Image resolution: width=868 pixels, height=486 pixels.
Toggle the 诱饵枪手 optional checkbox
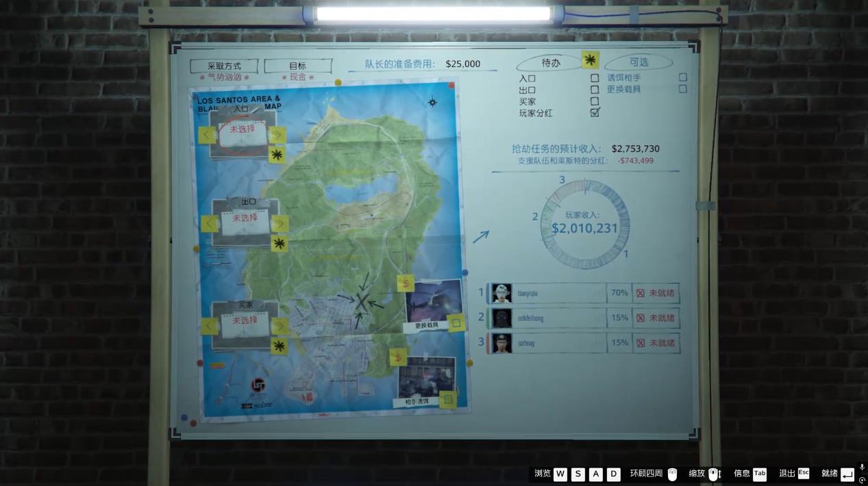[683, 77]
